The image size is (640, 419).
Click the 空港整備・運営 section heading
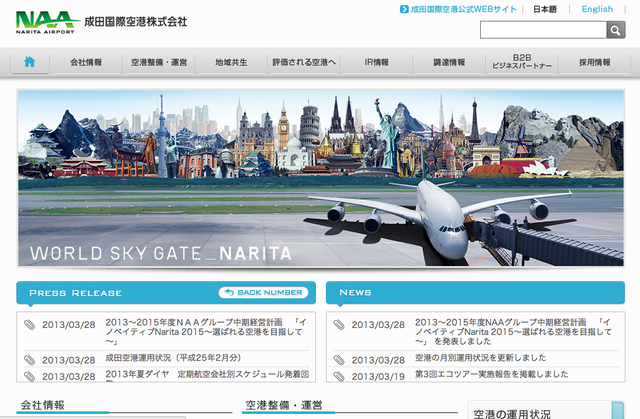284,405
